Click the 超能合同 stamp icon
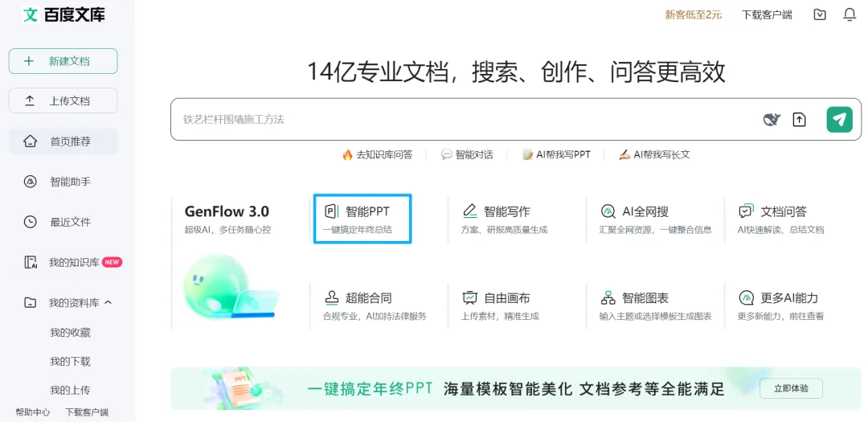Screen dimensions: 868x422 click(x=332, y=298)
